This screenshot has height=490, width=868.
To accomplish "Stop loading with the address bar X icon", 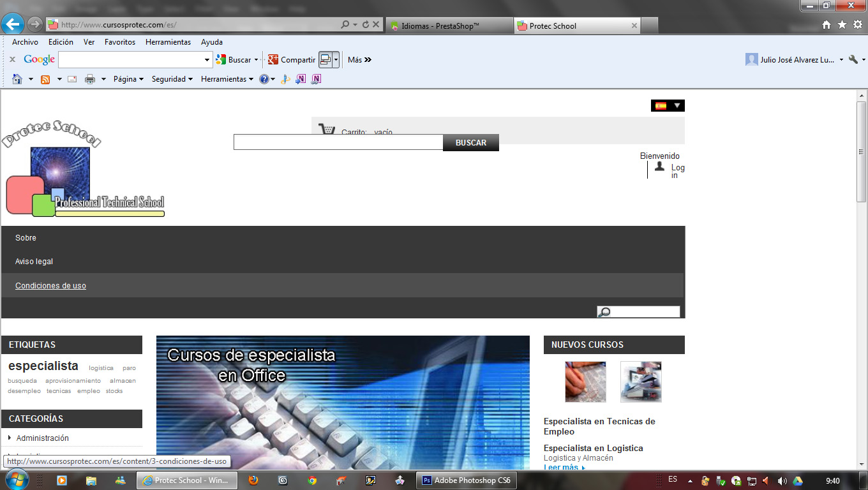I will click(x=376, y=25).
